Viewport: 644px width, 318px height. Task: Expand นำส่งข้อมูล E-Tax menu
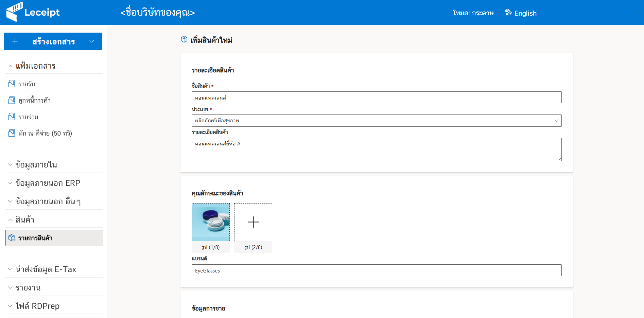[54, 269]
